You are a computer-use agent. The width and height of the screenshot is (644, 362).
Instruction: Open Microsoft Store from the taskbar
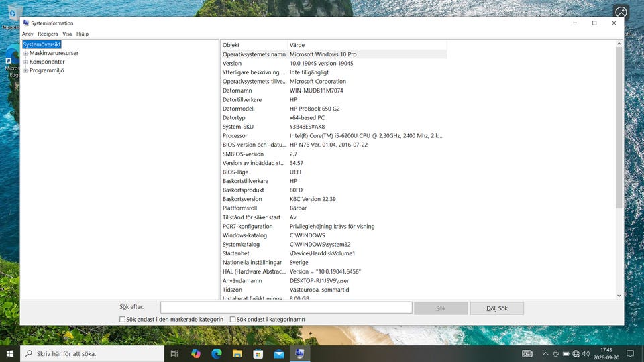tap(258, 353)
